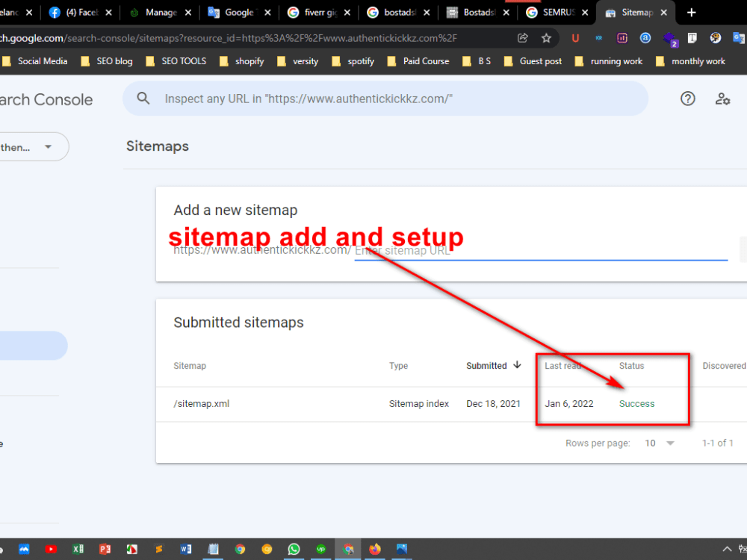Open the users and settings icon
The width and height of the screenshot is (747, 560).
(722, 99)
